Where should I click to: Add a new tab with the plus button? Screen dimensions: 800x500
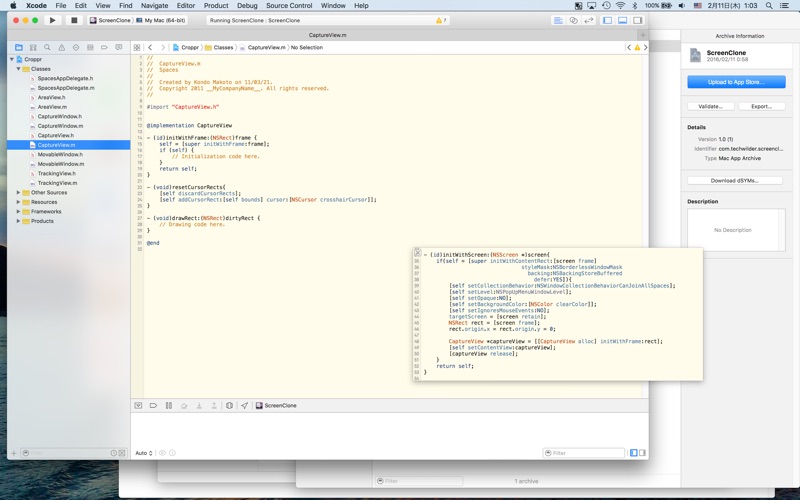(643, 35)
